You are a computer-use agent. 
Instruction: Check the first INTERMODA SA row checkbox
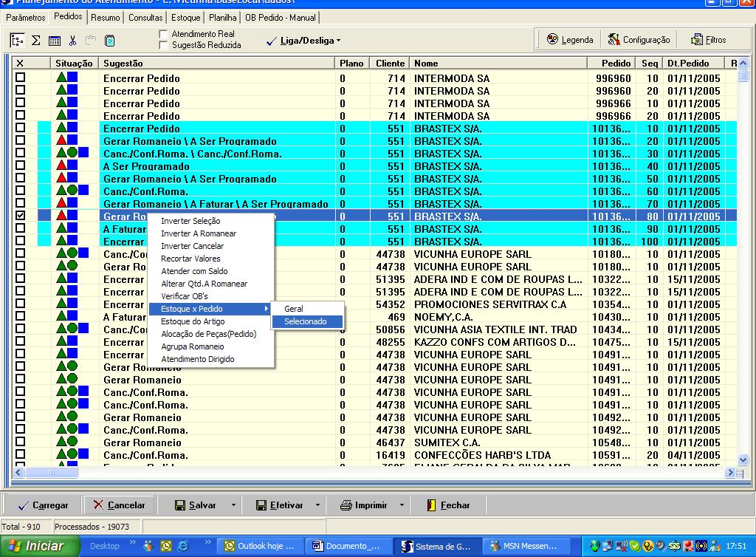pos(21,78)
